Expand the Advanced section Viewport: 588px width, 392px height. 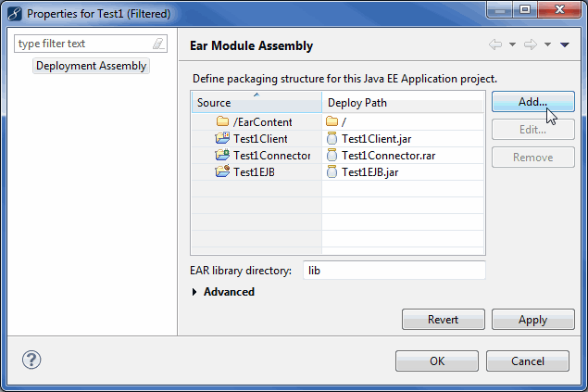tap(194, 292)
